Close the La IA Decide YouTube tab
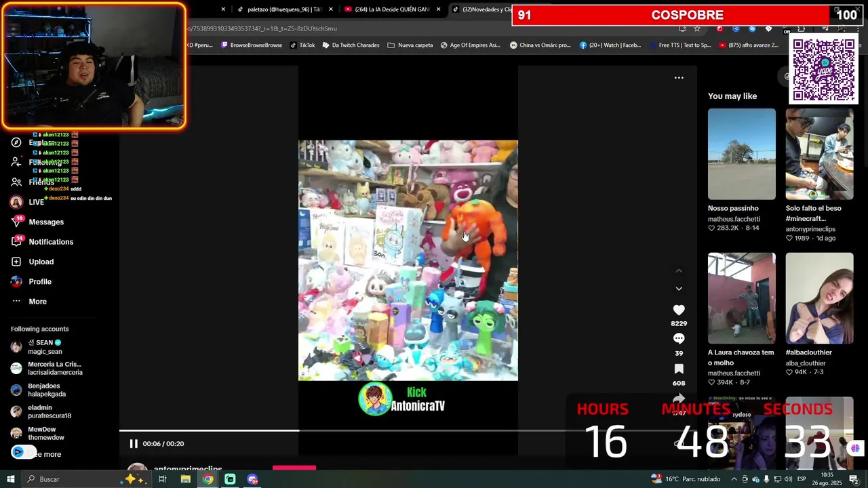This screenshot has width=868, height=488. (x=439, y=9)
